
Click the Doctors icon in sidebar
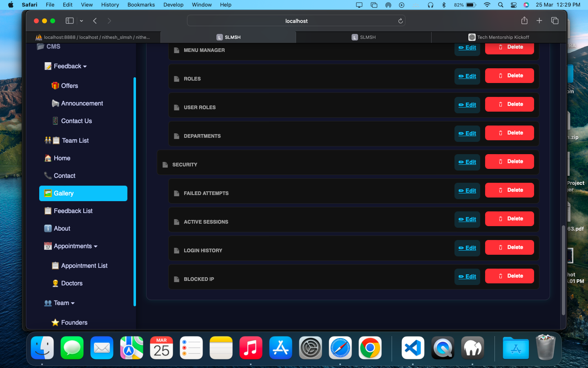pos(55,283)
